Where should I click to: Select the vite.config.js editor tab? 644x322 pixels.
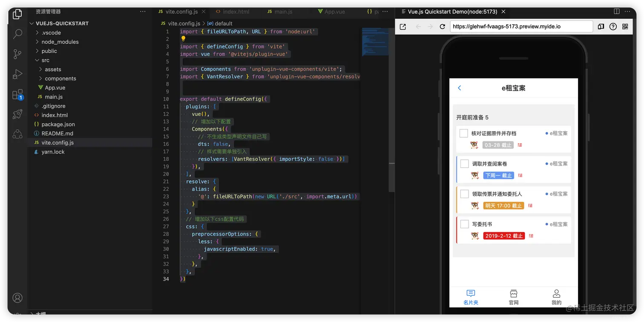click(182, 11)
